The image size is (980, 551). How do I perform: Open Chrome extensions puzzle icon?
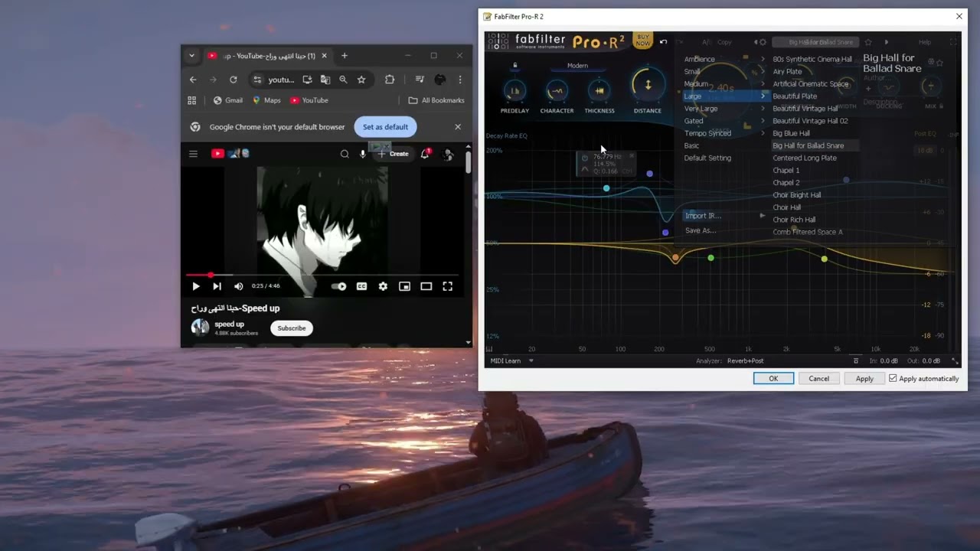390,79
